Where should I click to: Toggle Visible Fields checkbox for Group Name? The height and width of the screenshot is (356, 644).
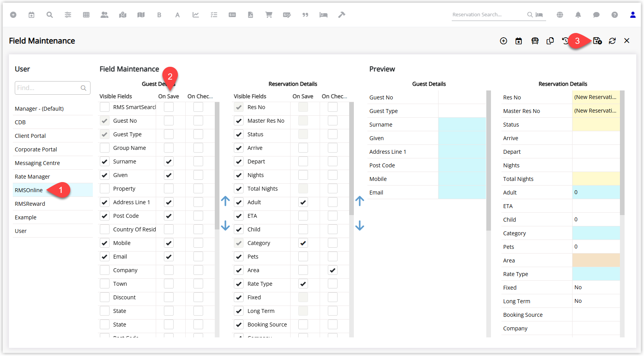(104, 148)
